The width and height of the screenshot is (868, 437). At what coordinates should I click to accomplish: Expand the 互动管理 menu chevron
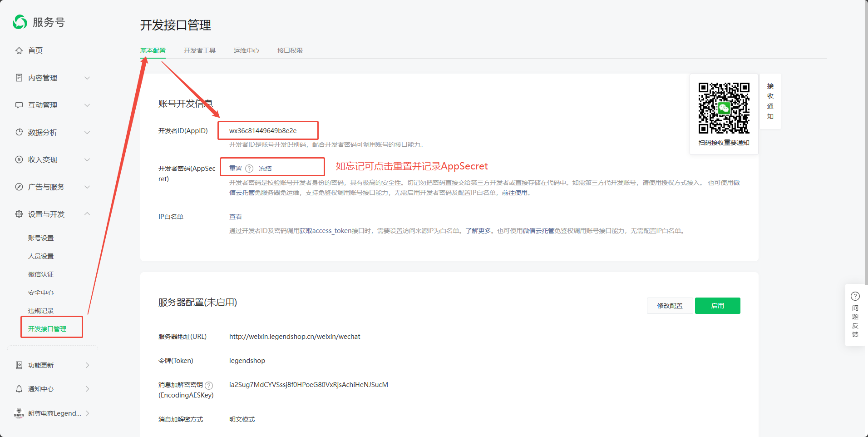[87, 105]
